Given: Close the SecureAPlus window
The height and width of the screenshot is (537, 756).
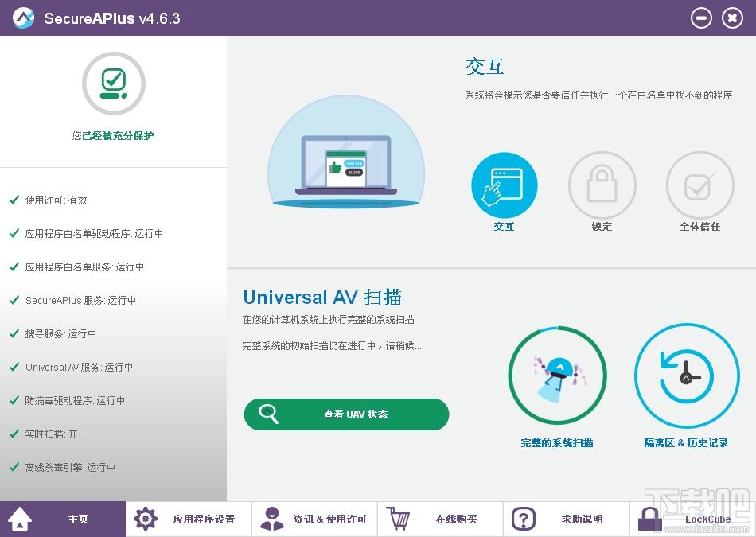Looking at the screenshot, I should [x=732, y=18].
